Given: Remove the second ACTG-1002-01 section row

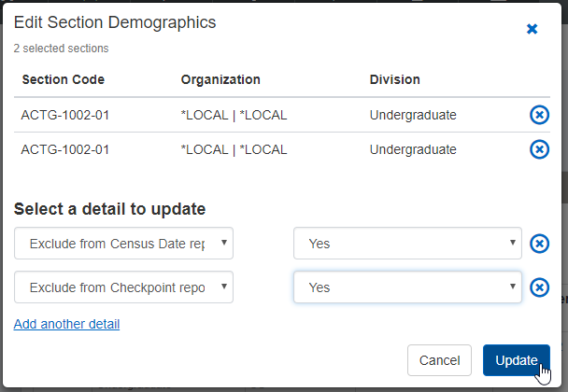Looking at the screenshot, I should [539, 149].
